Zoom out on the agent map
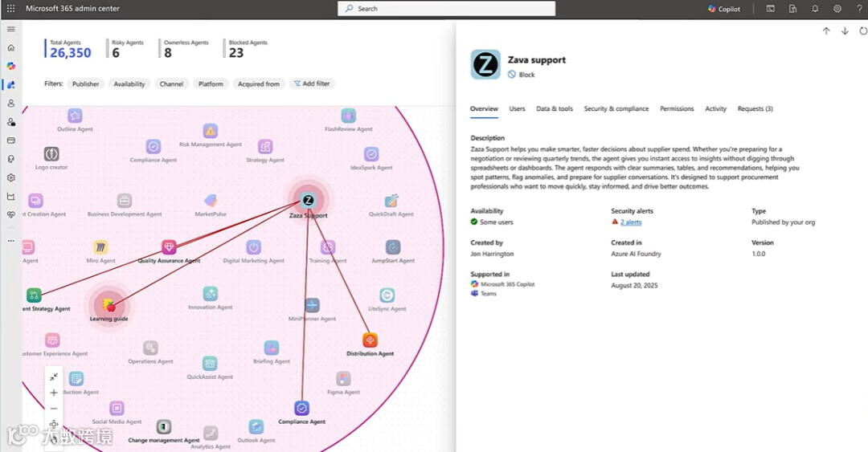 click(54, 409)
